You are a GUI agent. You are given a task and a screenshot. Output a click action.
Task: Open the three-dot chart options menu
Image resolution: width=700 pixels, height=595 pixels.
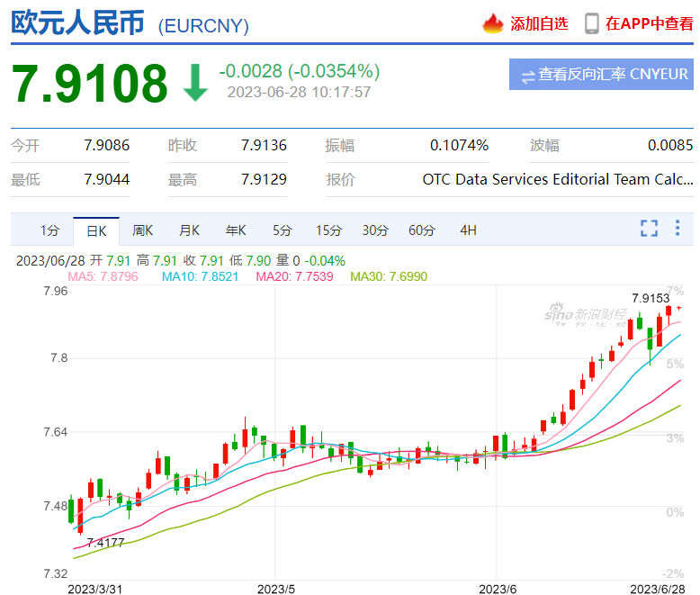[x=678, y=229]
